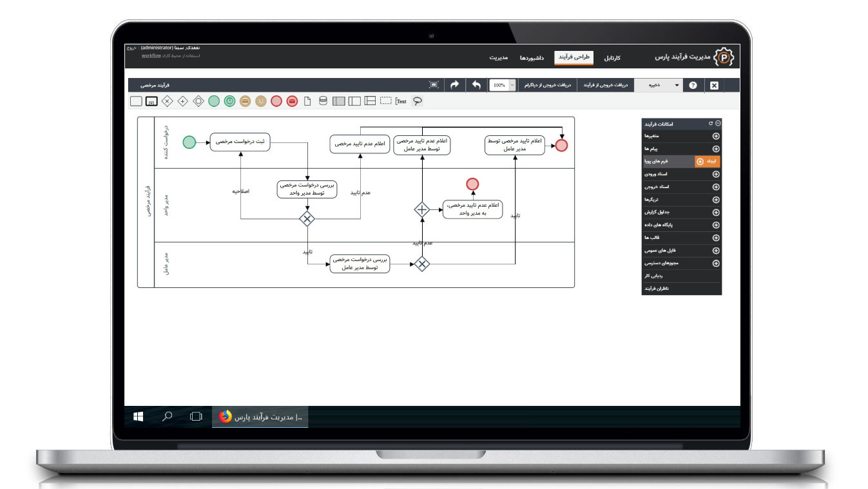Select the بررسی درخواست مرخصی توسط مدیر واحد task
868x489 pixels.
pyautogui.click(x=307, y=189)
